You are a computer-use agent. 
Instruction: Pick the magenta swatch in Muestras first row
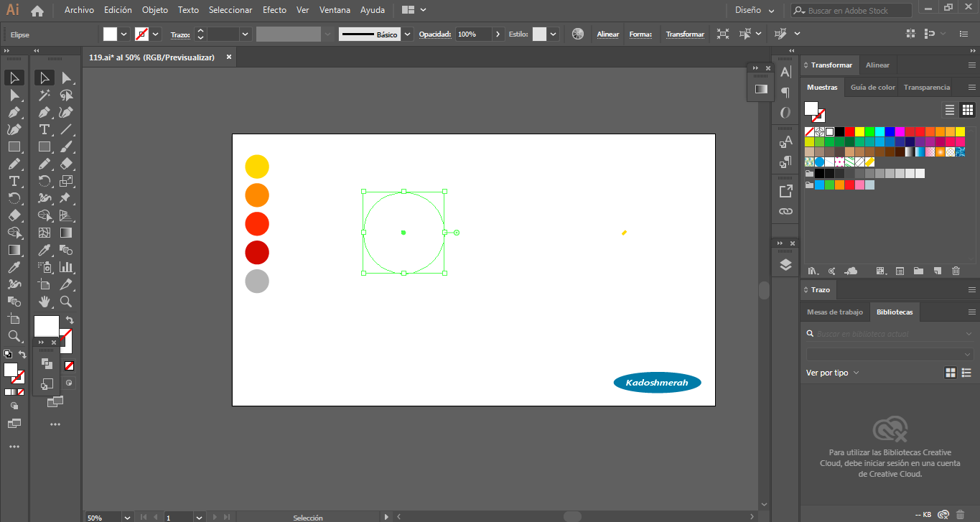point(900,131)
